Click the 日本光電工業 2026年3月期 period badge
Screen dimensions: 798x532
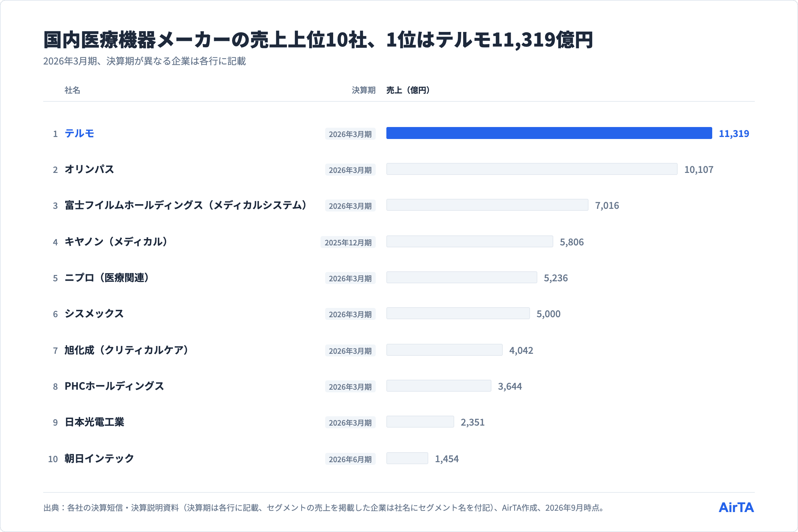[350, 423]
